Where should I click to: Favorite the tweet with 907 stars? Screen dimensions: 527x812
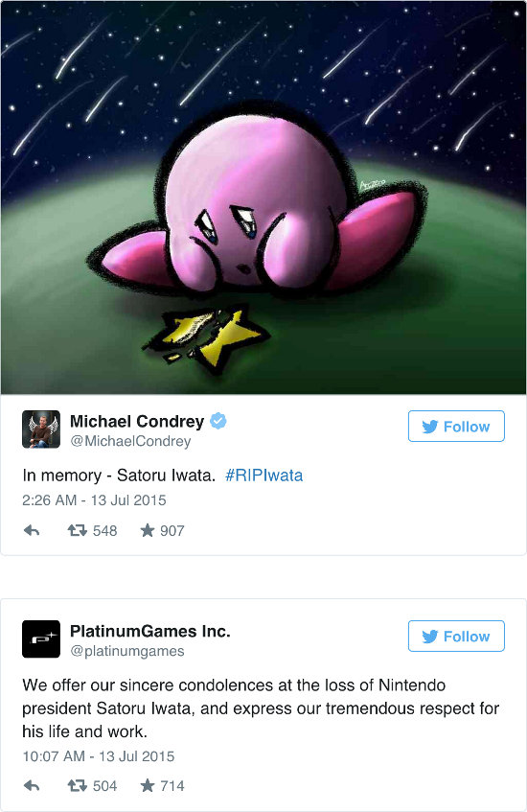[x=148, y=530]
